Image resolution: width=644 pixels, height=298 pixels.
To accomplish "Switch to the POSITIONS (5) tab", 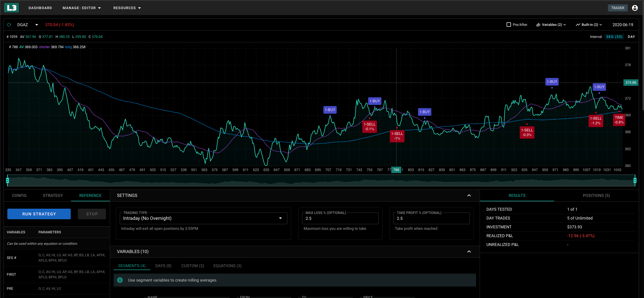I will click(x=596, y=195).
